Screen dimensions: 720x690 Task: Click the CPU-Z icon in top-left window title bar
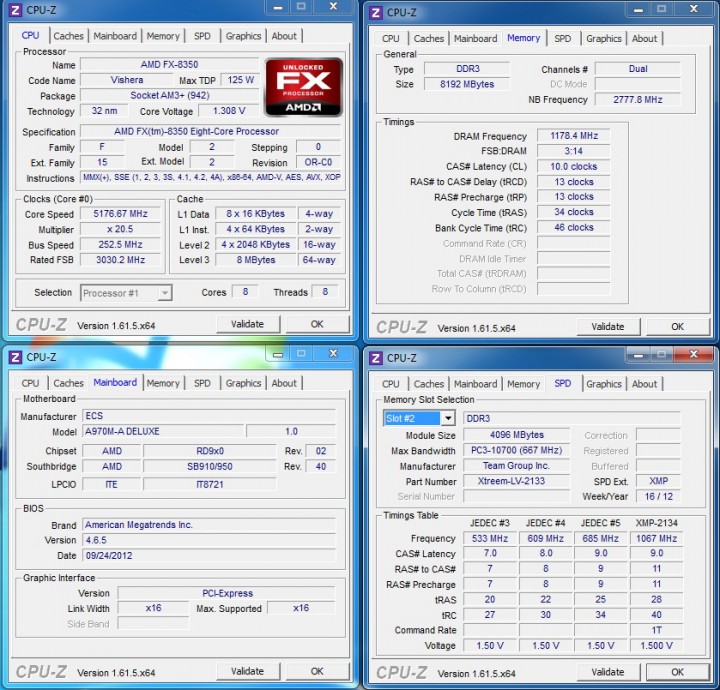[15, 10]
